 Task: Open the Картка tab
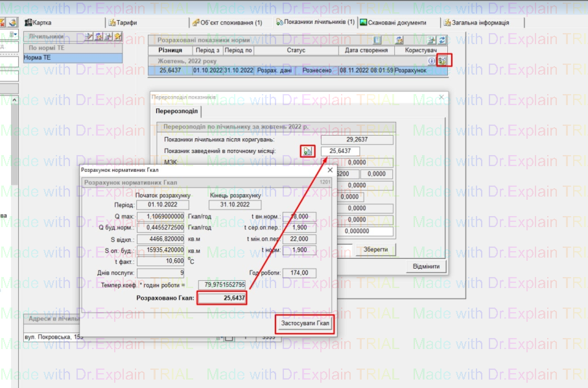(38, 22)
